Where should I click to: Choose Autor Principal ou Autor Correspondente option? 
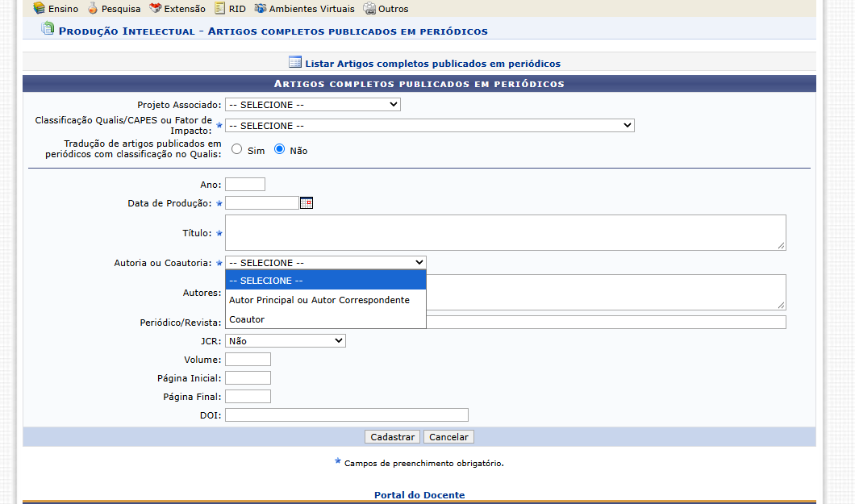[x=326, y=300]
